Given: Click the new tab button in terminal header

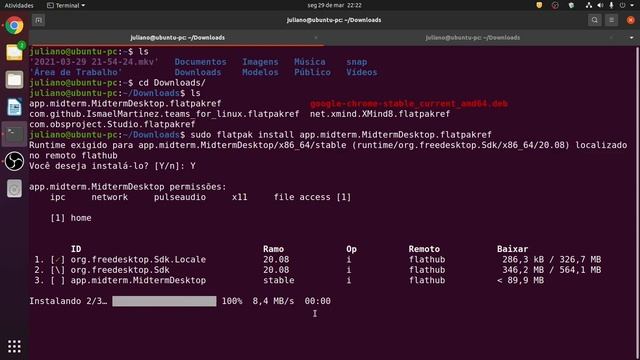Looking at the screenshot, I should pyautogui.click(x=38, y=20).
